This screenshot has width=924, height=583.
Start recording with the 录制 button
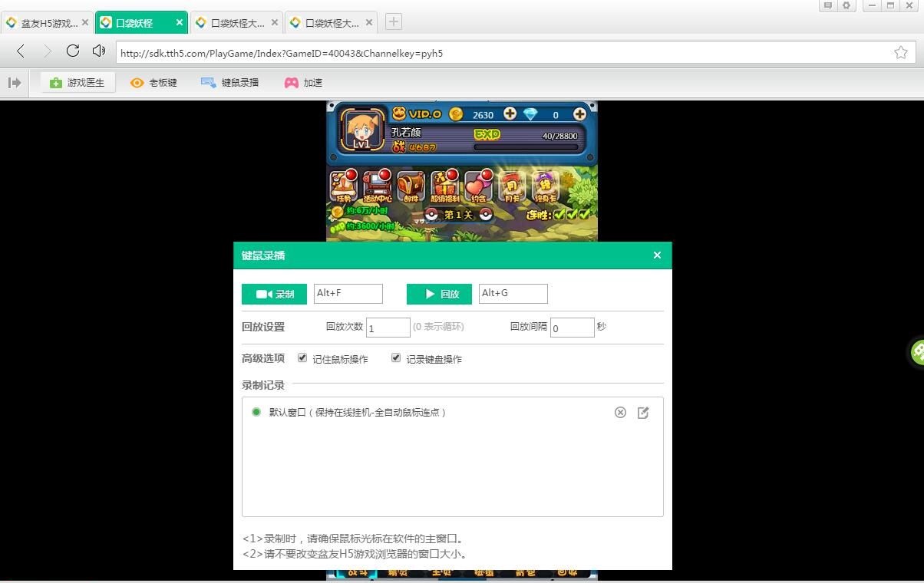click(274, 293)
